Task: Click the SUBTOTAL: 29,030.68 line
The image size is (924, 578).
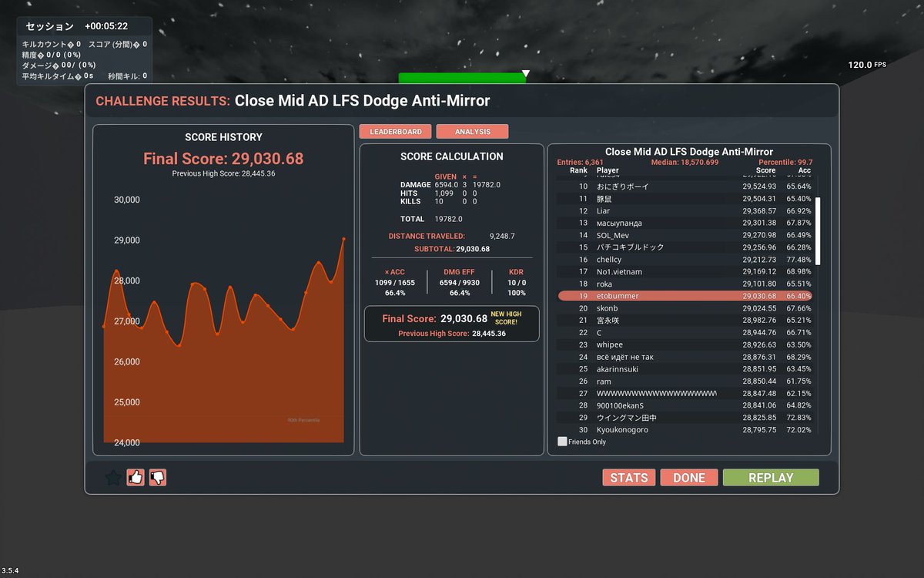Action: coord(452,249)
